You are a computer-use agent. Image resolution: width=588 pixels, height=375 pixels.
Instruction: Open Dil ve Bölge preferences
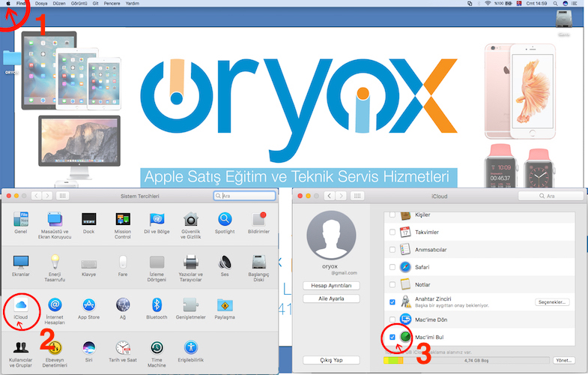click(x=157, y=223)
